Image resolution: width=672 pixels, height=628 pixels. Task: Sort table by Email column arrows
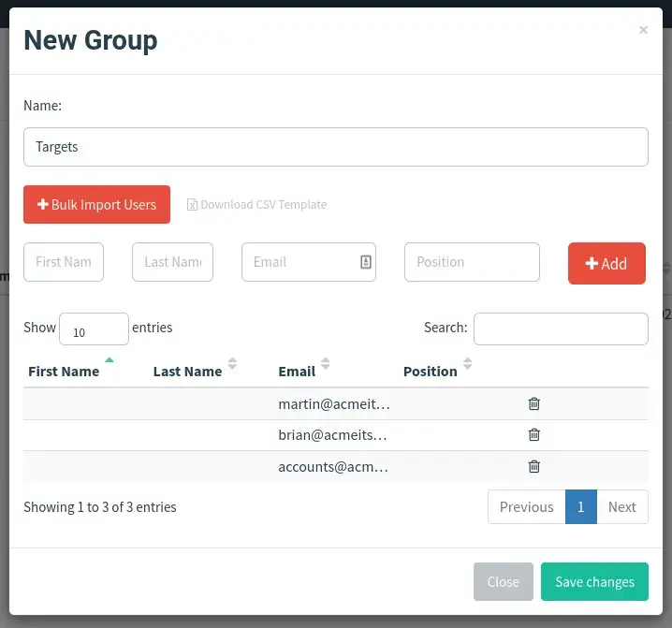coord(326,363)
